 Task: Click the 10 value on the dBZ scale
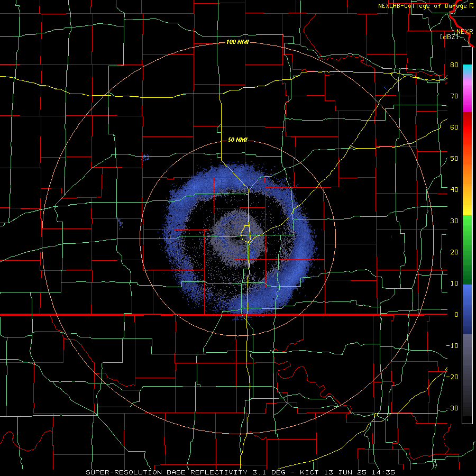coord(454,283)
